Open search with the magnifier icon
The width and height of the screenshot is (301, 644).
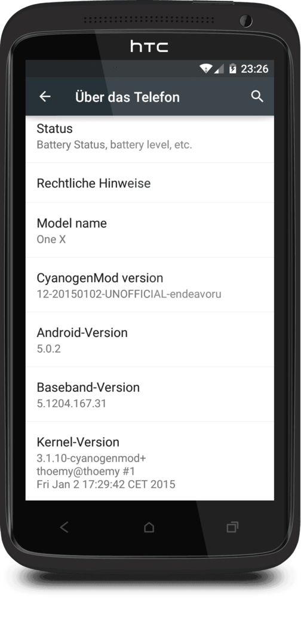tap(257, 97)
